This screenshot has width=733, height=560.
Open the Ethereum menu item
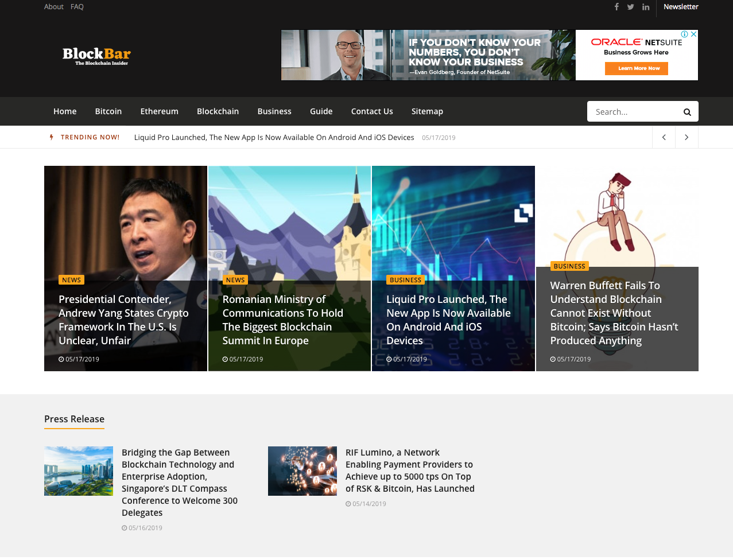click(160, 111)
